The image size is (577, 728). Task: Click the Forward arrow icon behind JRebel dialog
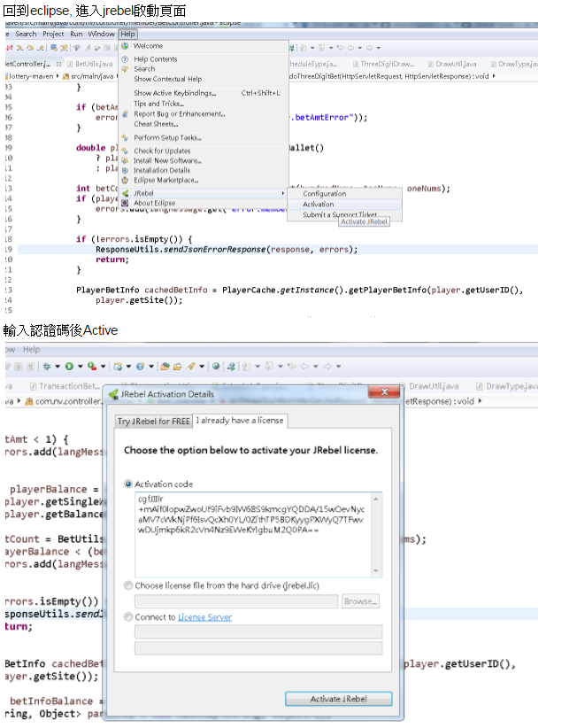[327, 367]
